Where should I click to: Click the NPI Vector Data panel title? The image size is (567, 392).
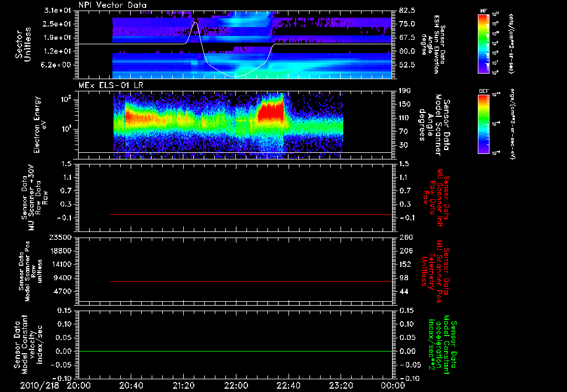(112, 5)
